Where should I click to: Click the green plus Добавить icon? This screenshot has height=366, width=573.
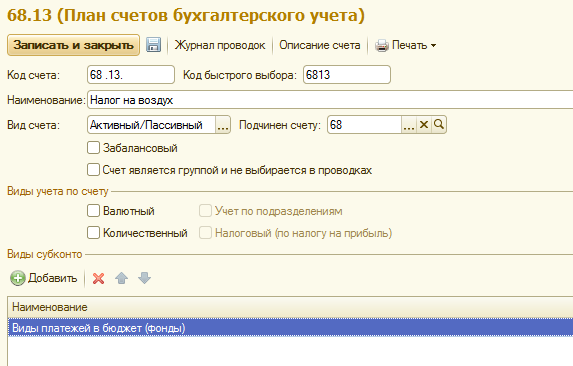tap(17, 278)
